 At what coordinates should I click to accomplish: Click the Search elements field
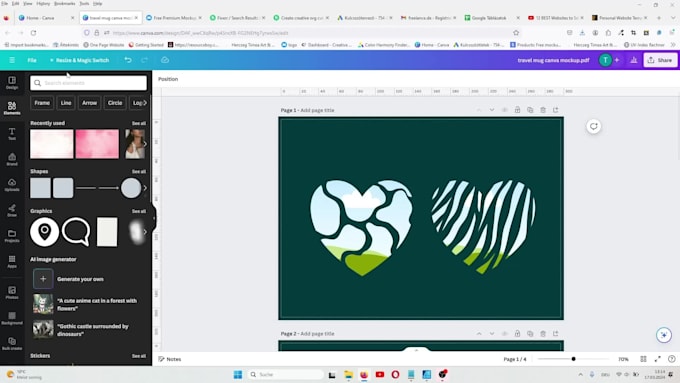[x=88, y=83]
